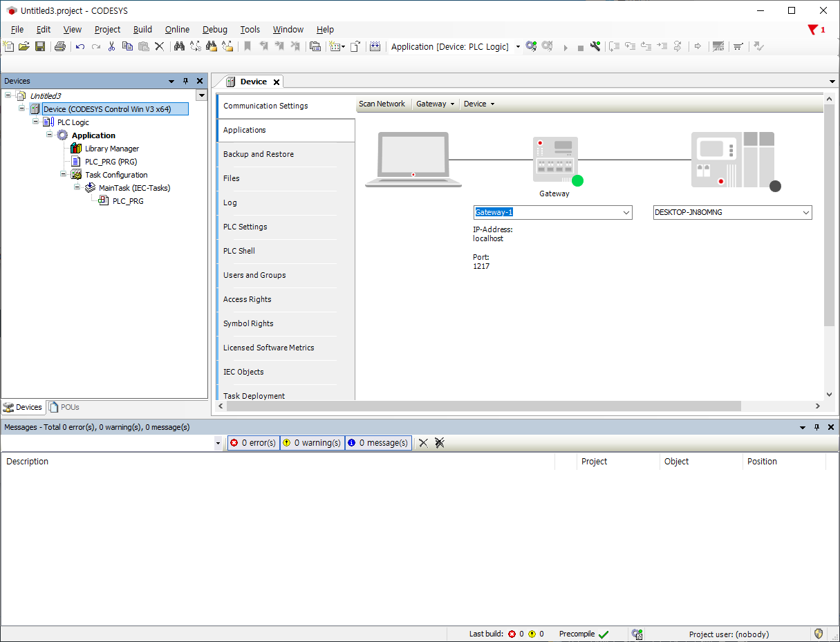Open the message category dropdown

click(218, 443)
